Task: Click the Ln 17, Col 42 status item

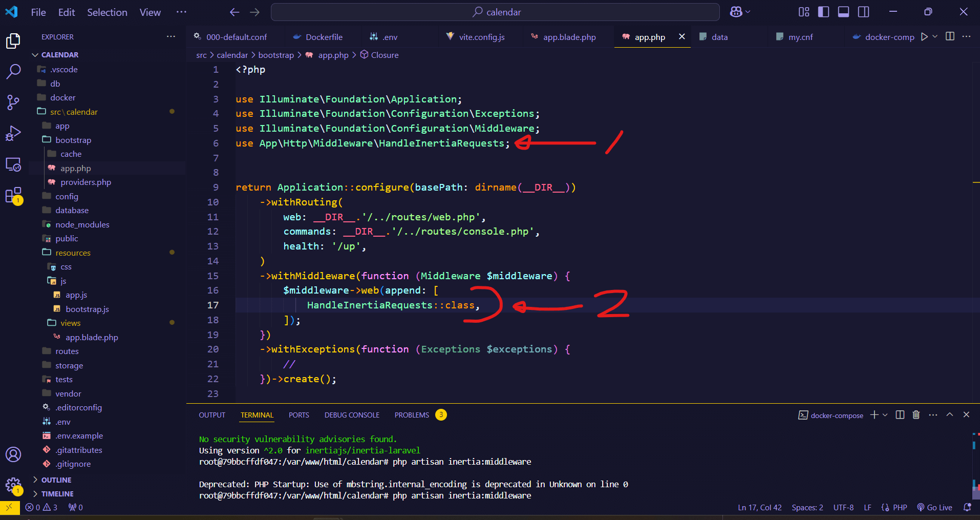Action: click(x=760, y=507)
